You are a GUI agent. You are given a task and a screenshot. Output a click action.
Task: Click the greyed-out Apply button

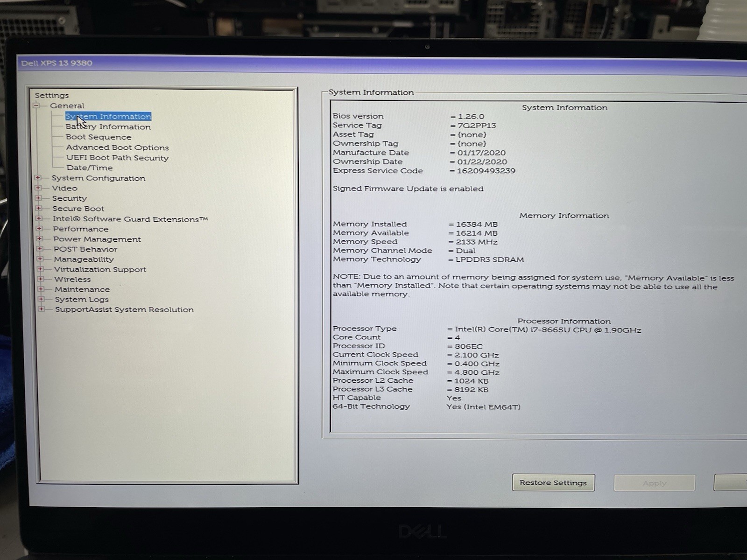655,483
